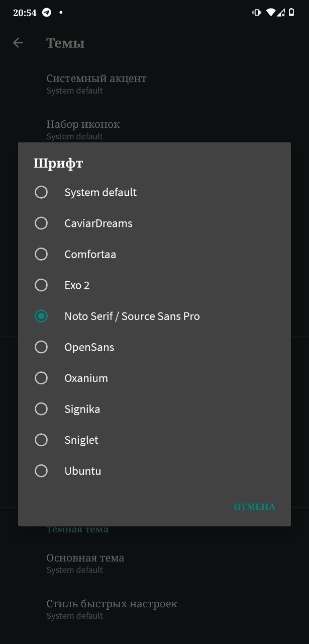This screenshot has height=644, width=309.
Task: Open Стиль быстрых настроек setting
Action: 154,609
